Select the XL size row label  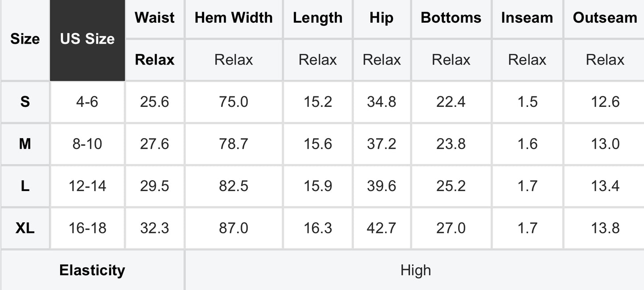(x=25, y=229)
